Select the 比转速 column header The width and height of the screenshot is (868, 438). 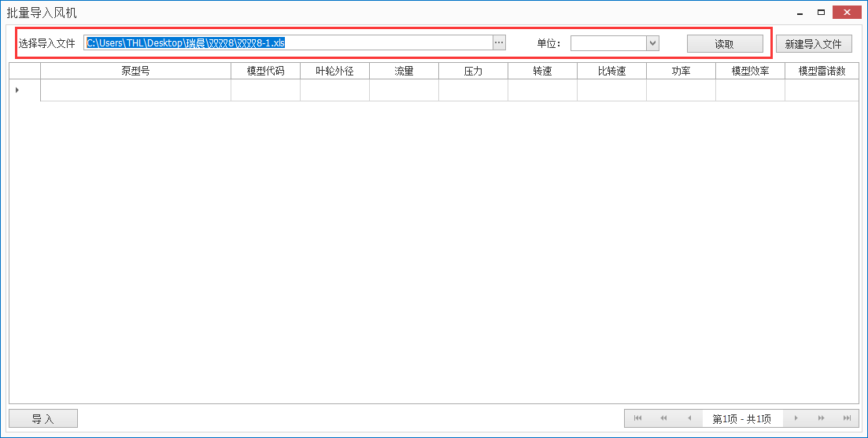point(611,71)
